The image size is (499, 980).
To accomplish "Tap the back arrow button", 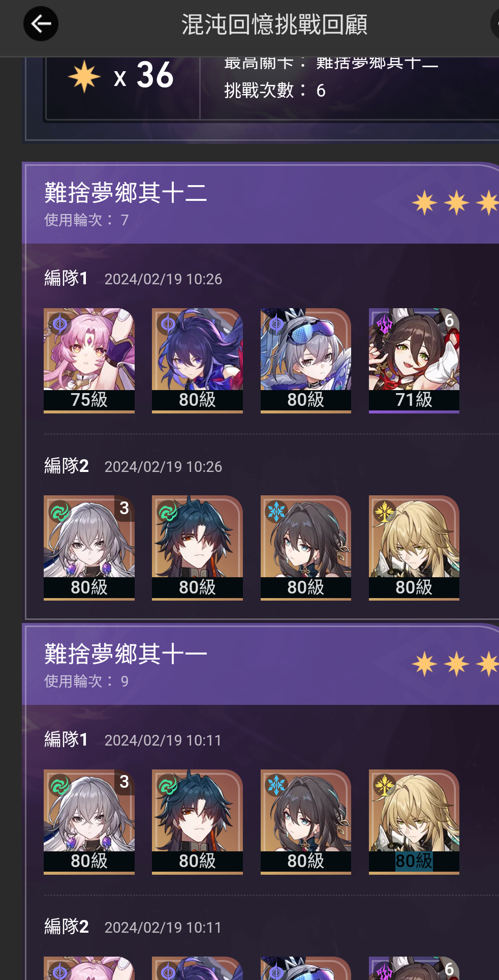I will tap(41, 24).
